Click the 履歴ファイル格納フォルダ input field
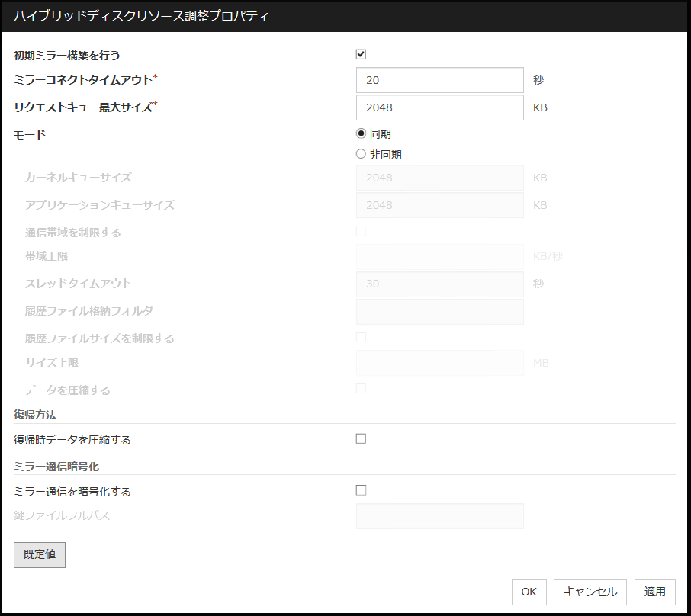 click(439, 310)
